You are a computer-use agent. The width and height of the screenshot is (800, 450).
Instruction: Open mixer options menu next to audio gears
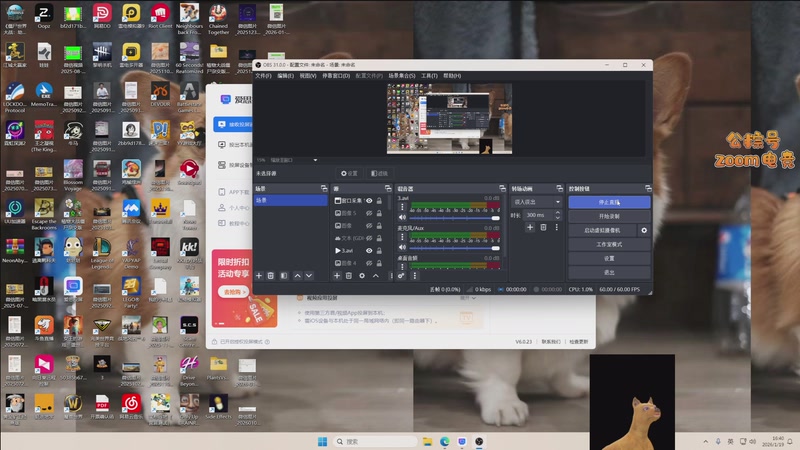(414, 276)
